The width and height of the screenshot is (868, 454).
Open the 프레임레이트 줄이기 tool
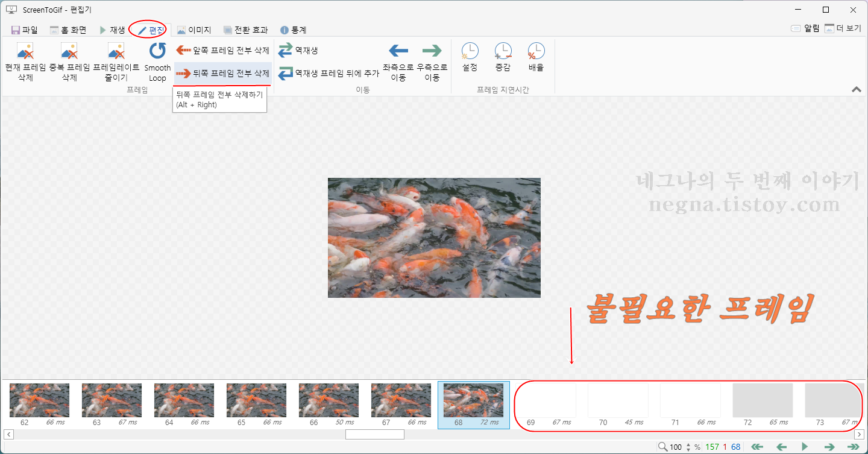point(115,62)
